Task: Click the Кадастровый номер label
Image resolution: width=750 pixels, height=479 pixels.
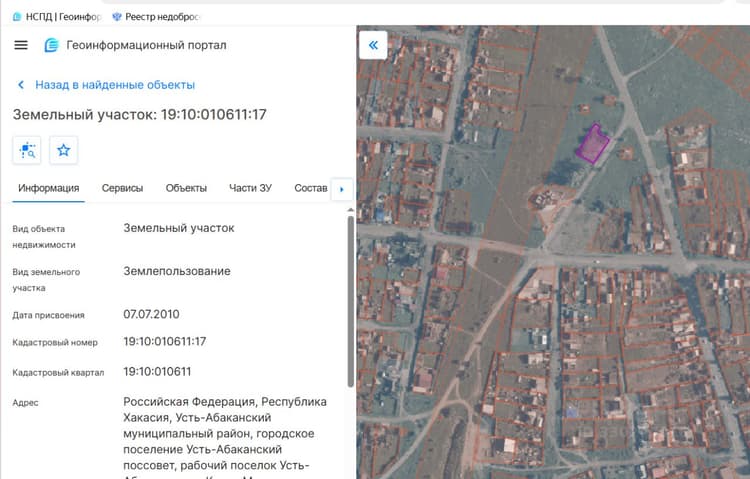Action: pyautogui.click(x=55, y=342)
